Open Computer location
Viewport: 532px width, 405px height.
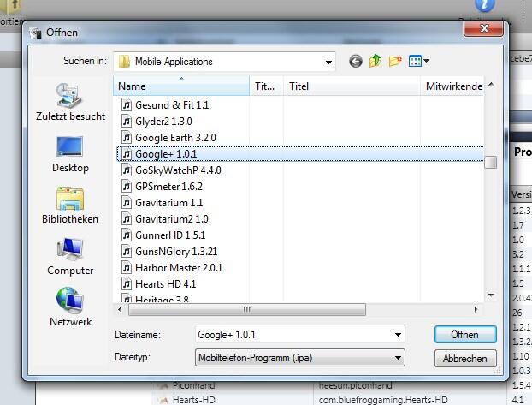click(70, 257)
